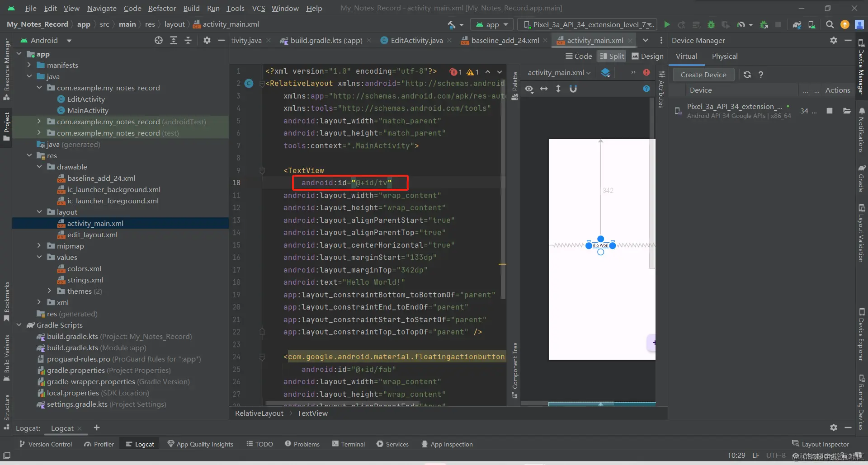
Task: Switch editor to Split view
Action: 612,56
